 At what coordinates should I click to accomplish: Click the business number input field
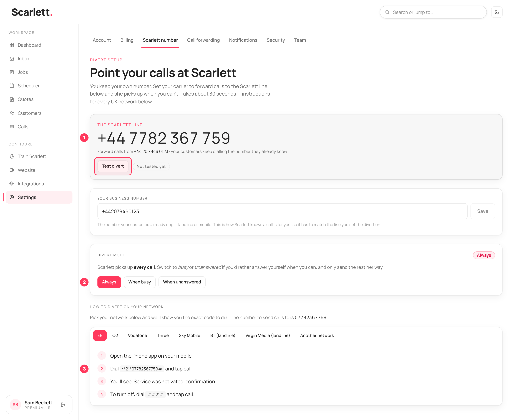coord(282,211)
